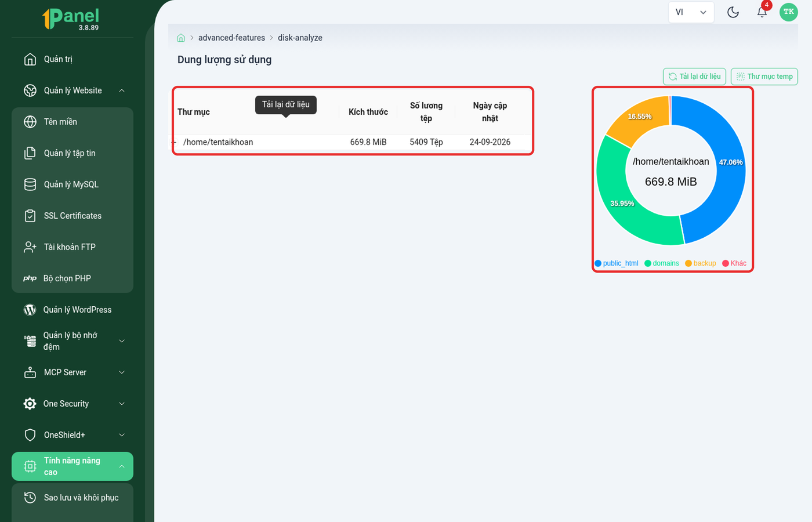This screenshot has height=522, width=812.
Task: Click the Quản lý WordPress logo icon
Action: [30, 310]
